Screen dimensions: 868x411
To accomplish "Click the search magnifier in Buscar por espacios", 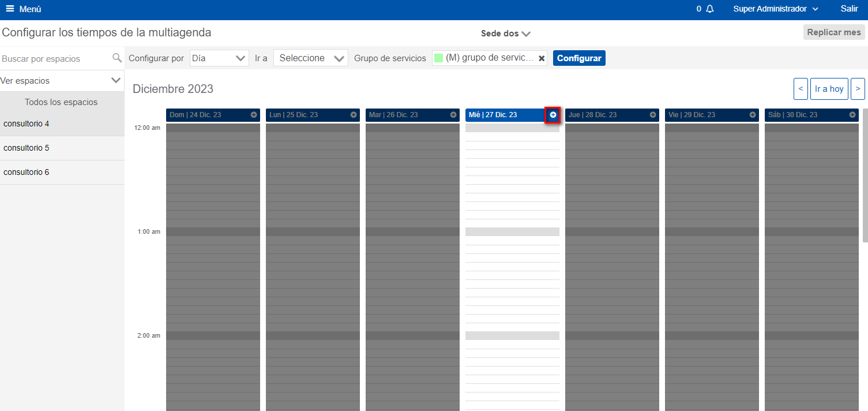I will (x=117, y=58).
